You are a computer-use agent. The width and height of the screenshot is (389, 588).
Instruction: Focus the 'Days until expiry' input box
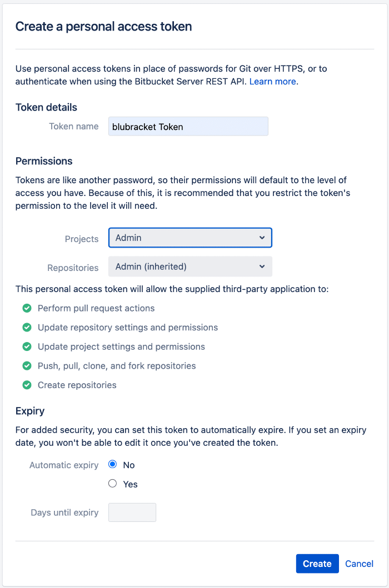(x=132, y=512)
